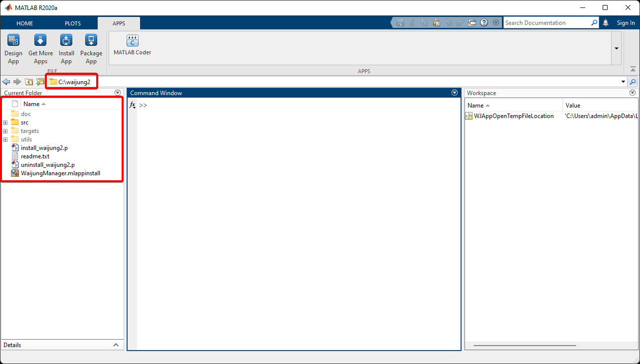Select the readme.txt file name
The image size is (640, 364).
pos(35,156)
